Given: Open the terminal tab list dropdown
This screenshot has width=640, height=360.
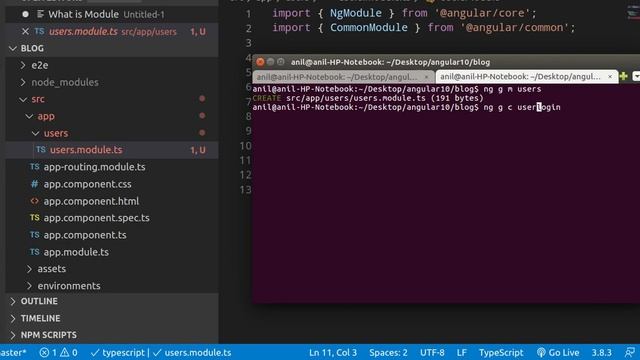Looking at the screenshot, I should coord(636,76).
